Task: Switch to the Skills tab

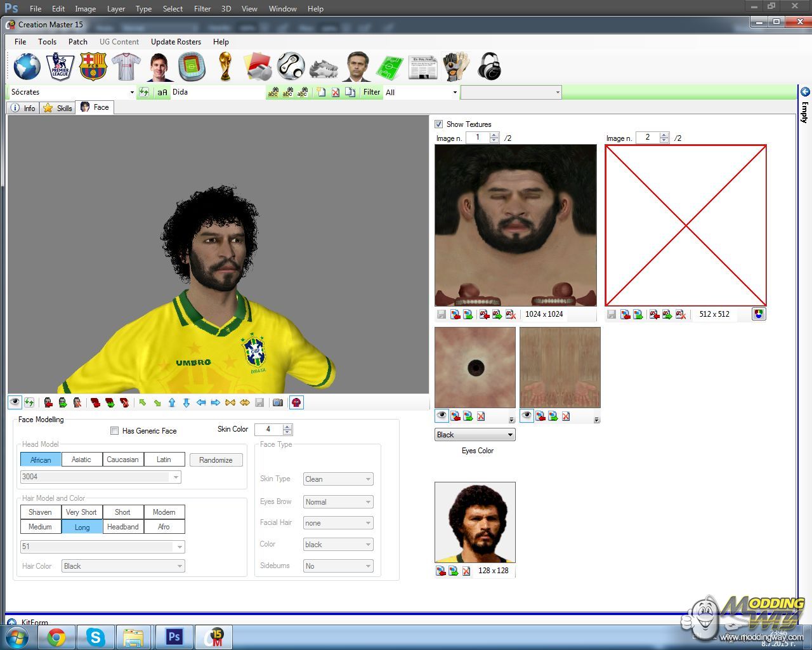Action: click(x=57, y=108)
